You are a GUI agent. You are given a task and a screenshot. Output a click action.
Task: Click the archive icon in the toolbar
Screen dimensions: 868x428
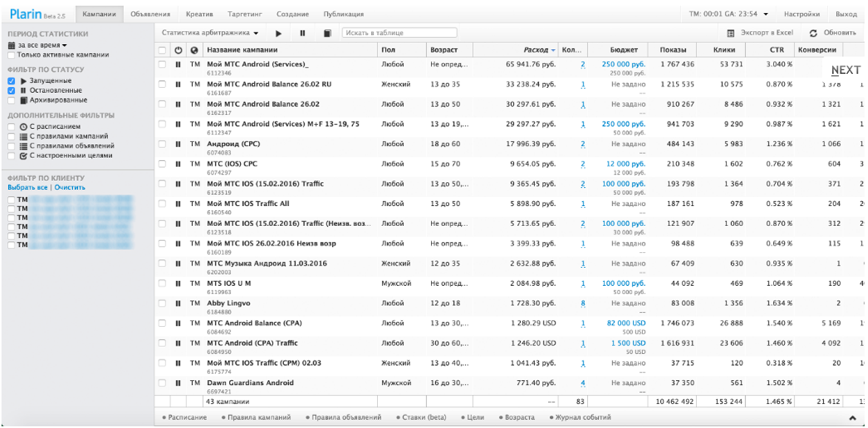[327, 33]
